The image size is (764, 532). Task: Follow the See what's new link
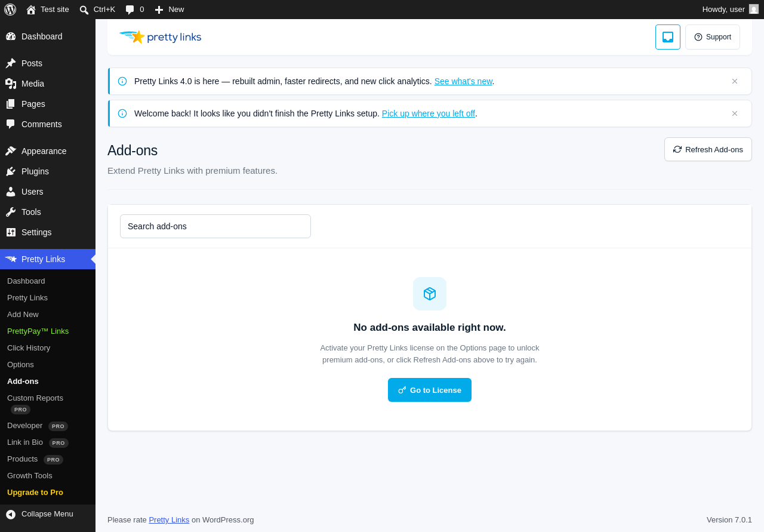pos(463,81)
